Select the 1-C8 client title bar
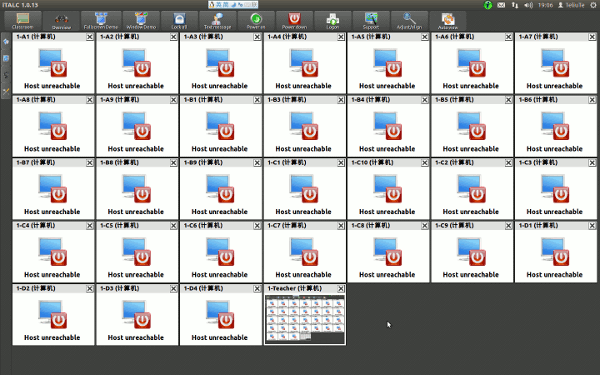This screenshot has width=600, height=375. (388, 225)
